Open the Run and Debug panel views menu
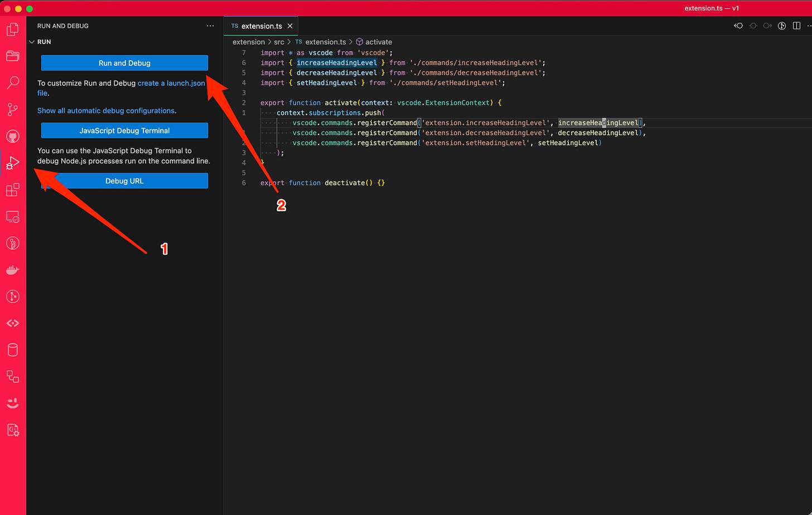Image resolution: width=812 pixels, height=515 pixels. click(x=210, y=26)
